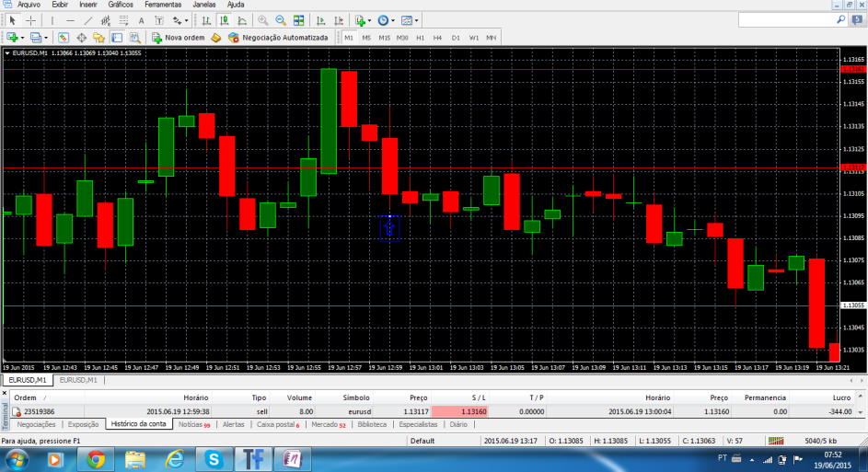The image size is (868, 472).
Task: Switch timeframe to M15
Action: pos(384,38)
